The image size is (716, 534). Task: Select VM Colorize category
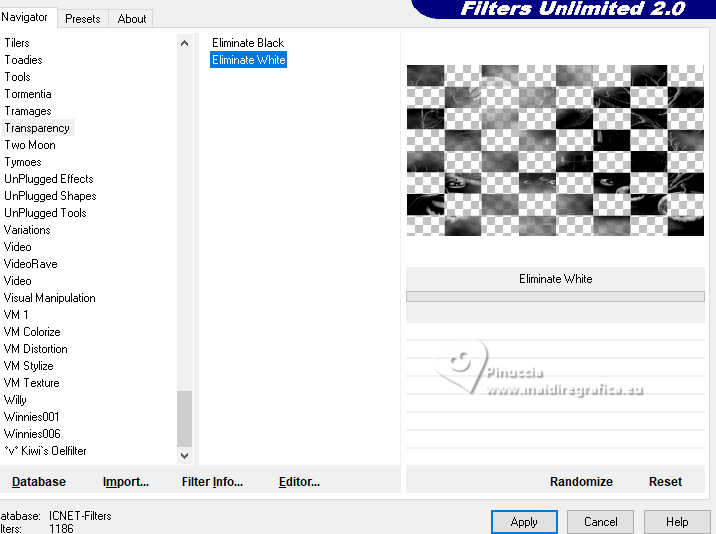click(32, 332)
